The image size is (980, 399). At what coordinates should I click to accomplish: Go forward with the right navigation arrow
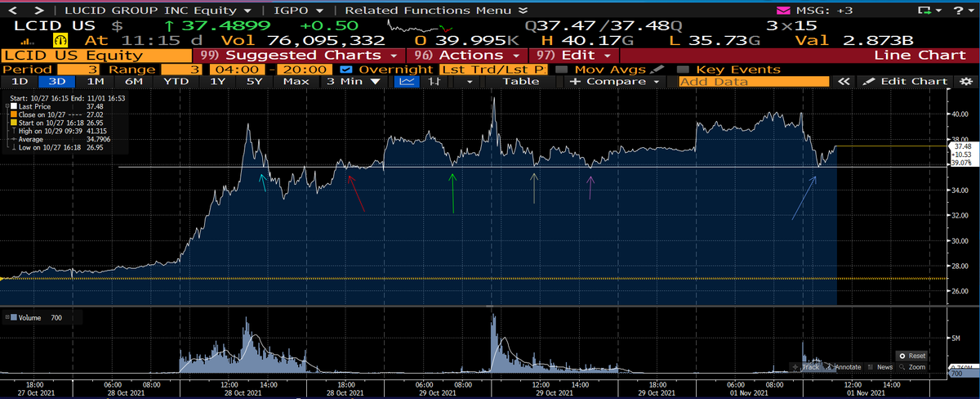click(38, 10)
